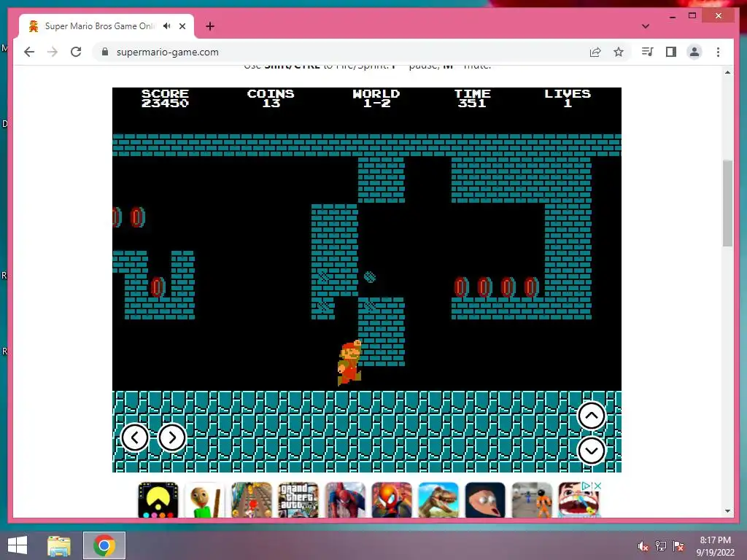
Task: Switch to Super Mario Bros Game tab
Action: coord(107,26)
